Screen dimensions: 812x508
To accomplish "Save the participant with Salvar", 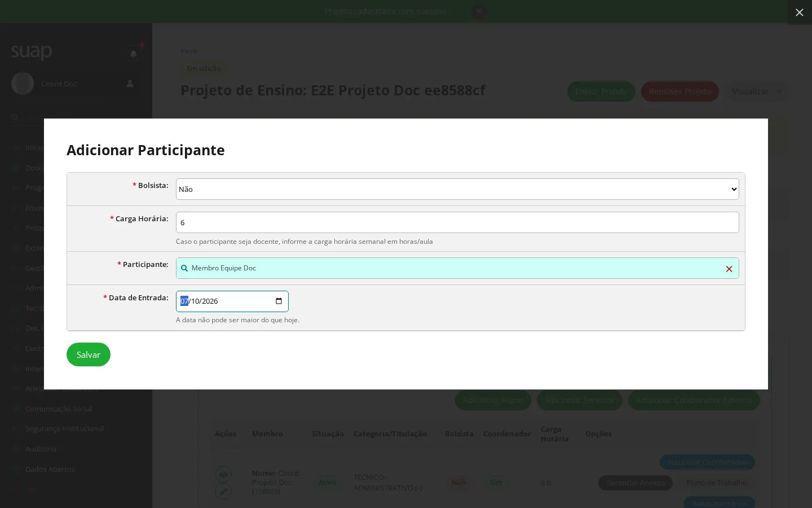I will point(89,354).
